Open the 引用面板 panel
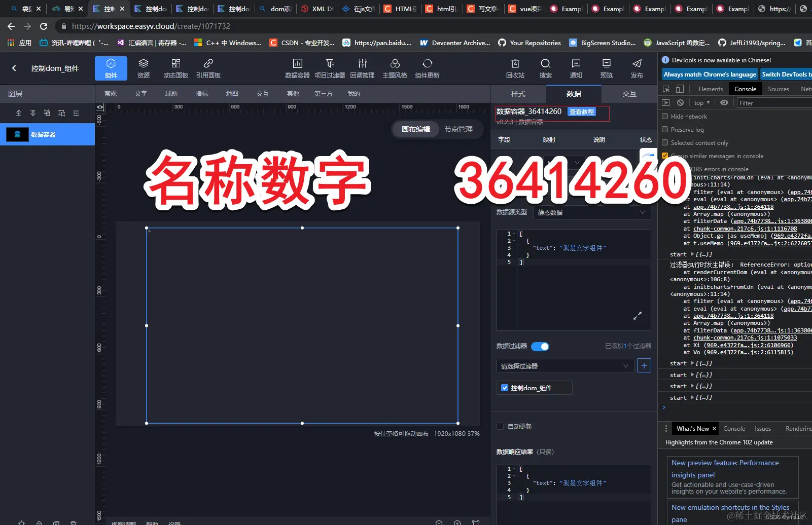Image resolution: width=812 pixels, height=525 pixels. [208, 67]
